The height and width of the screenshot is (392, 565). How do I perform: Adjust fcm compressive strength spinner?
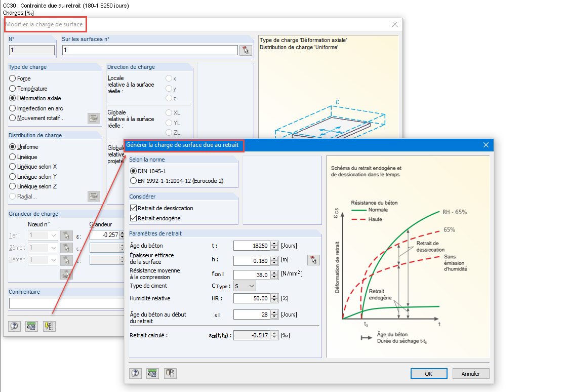(x=274, y=275)
